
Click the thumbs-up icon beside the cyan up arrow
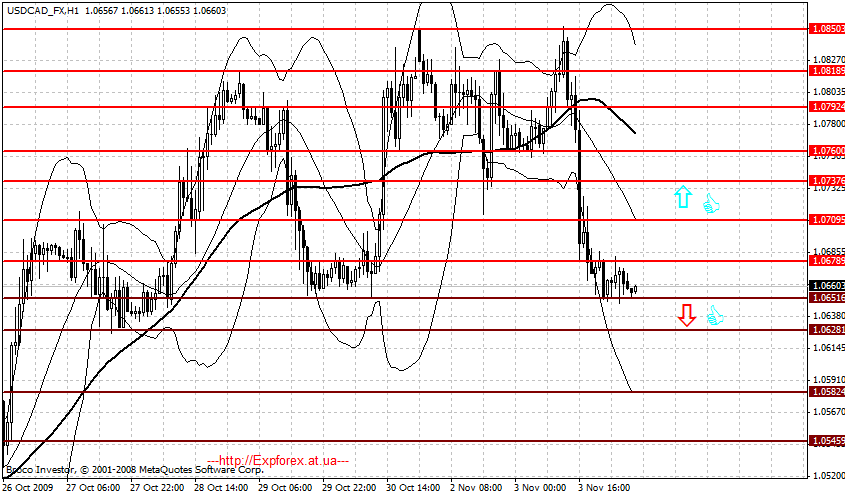click(x=711, y=204)
